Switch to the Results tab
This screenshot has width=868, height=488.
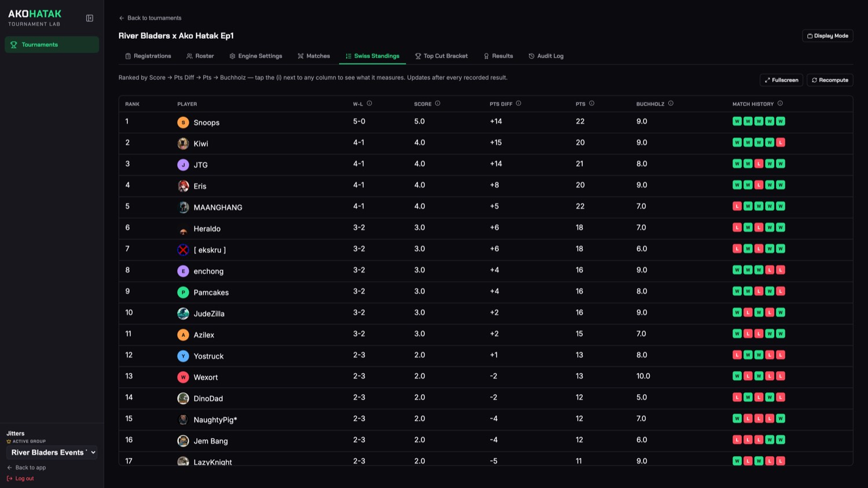498,56
